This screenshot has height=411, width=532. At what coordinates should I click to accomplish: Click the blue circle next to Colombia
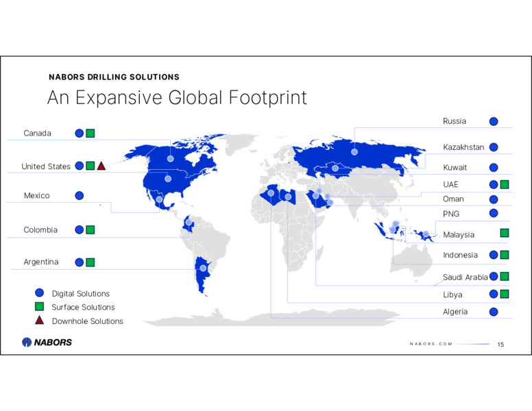tap(79, 230)
